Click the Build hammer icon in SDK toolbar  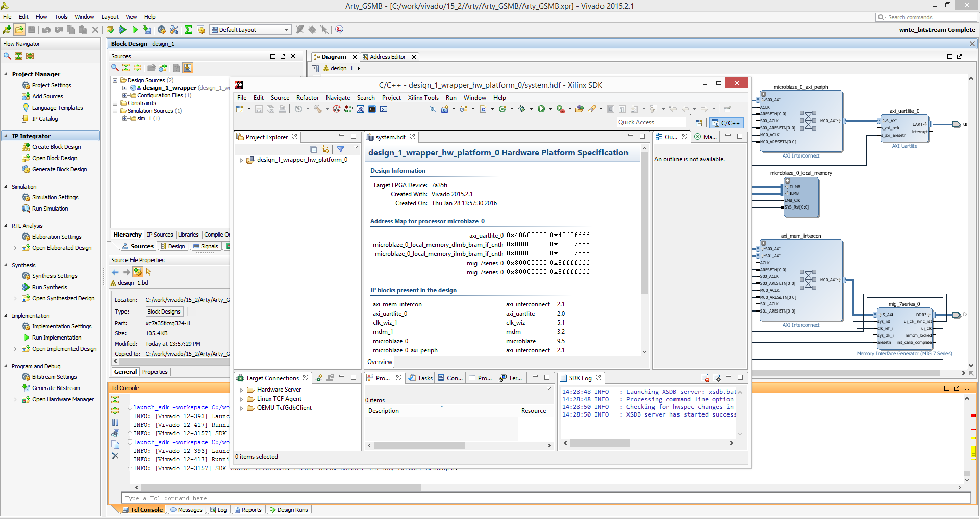(318, 109)
